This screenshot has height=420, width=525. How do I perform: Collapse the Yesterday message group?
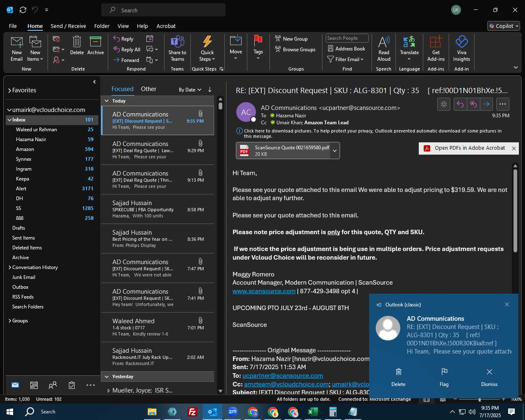click(x=107, y=377)
